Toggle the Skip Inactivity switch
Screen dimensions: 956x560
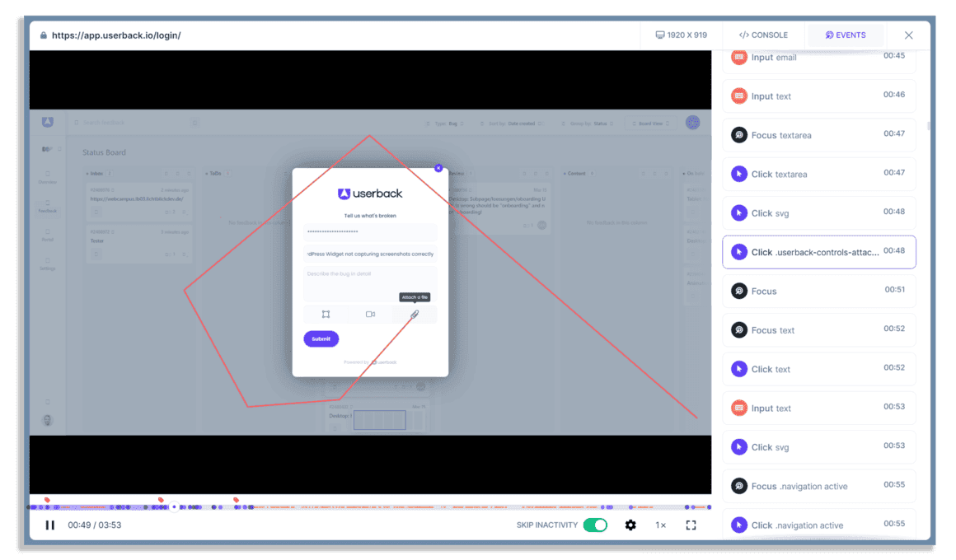(x=595, y=525)
